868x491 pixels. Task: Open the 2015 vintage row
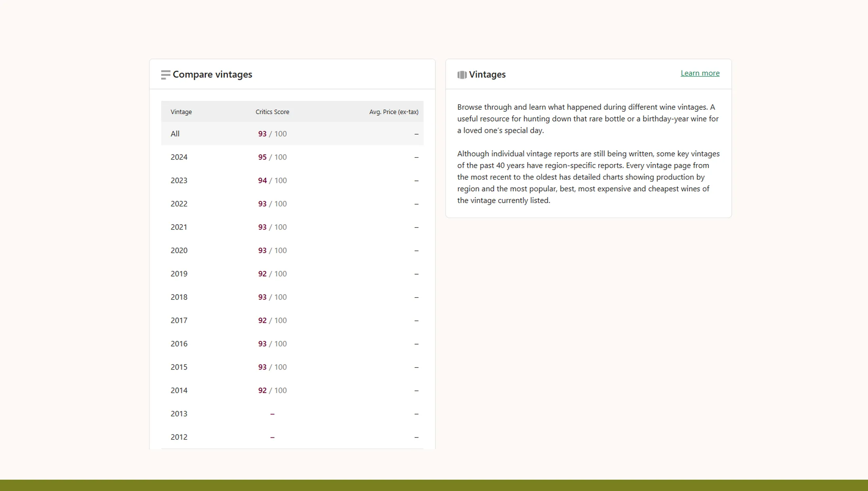tap(292, 367)
